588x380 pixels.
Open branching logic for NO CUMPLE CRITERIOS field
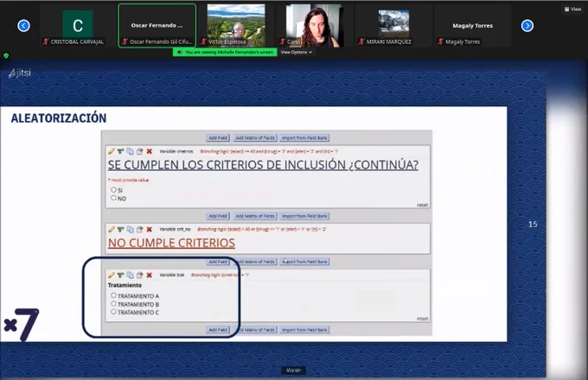[120, 229]
